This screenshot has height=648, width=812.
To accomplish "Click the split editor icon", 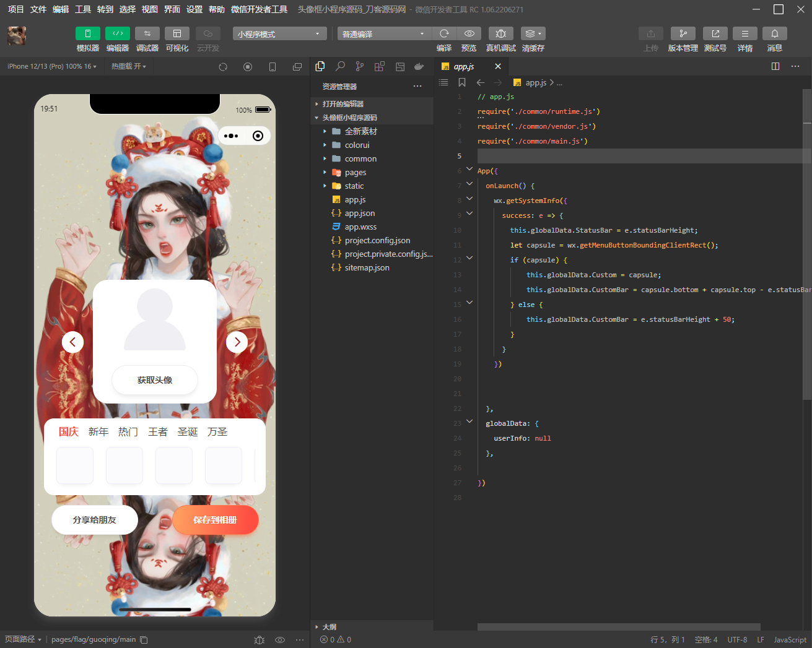I will (x=775, y=66).
